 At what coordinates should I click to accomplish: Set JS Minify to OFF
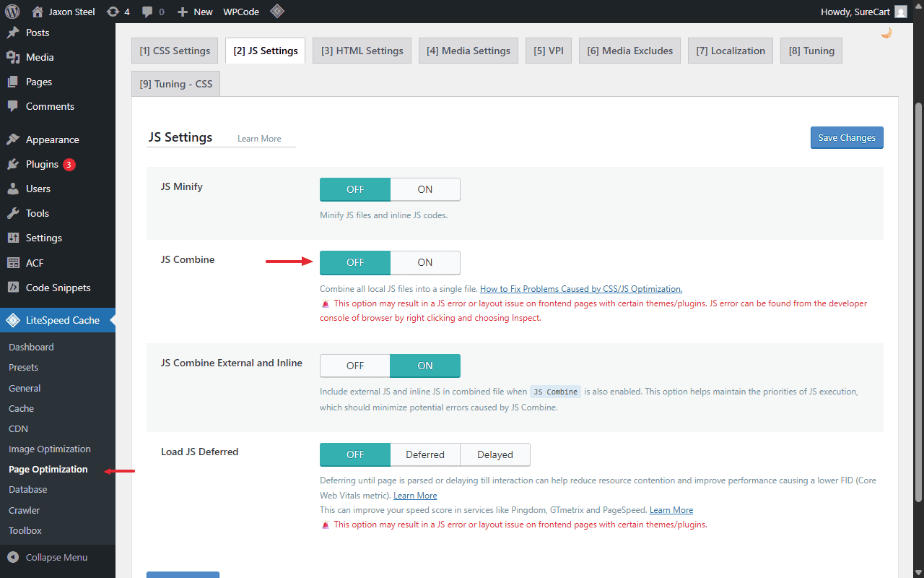(x=355, y=189)
